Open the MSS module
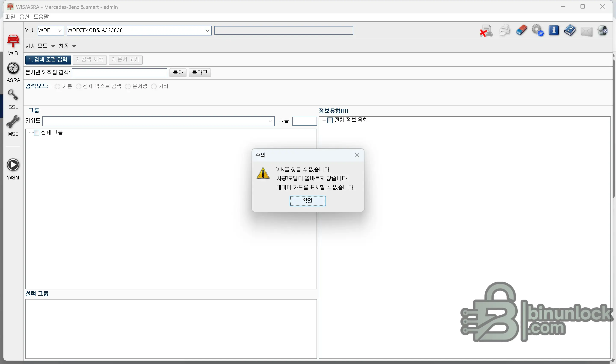Screen dimensions: 616x364 pos(13,126)
